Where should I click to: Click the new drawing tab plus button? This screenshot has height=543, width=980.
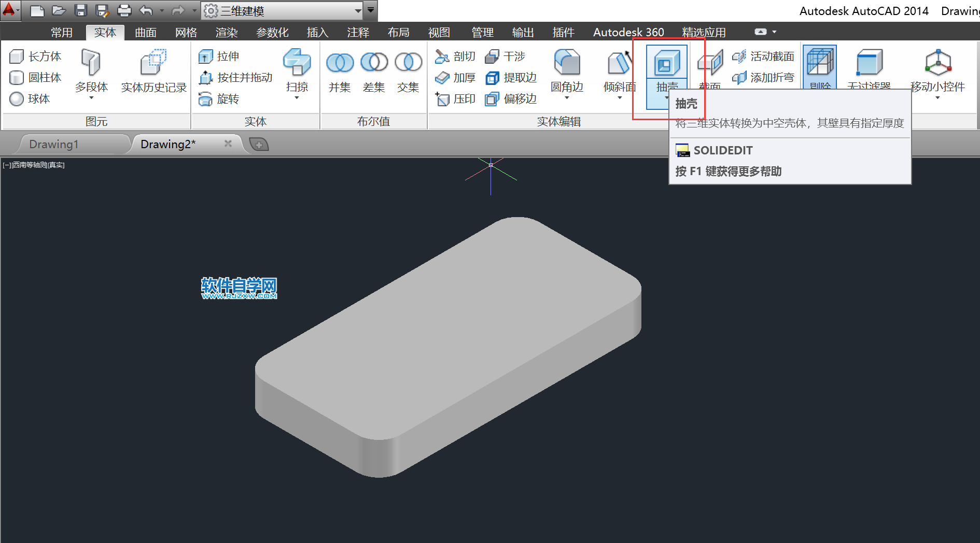click(x=259, y=144)
